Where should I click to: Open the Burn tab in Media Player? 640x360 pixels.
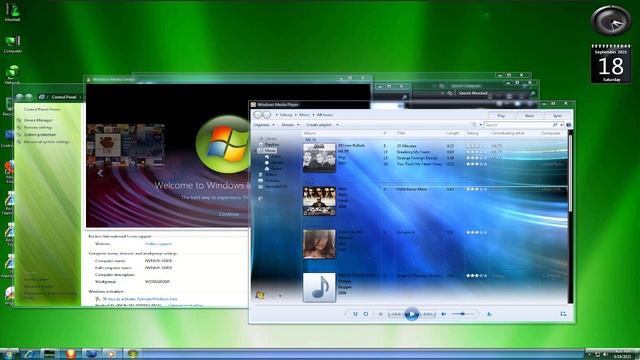point(529,116)
